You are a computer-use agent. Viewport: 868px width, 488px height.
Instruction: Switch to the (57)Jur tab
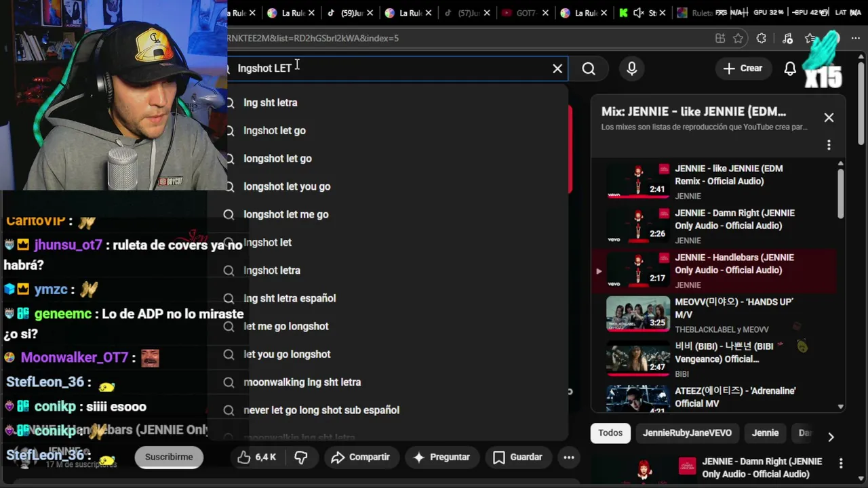click(x=468, y=13)
